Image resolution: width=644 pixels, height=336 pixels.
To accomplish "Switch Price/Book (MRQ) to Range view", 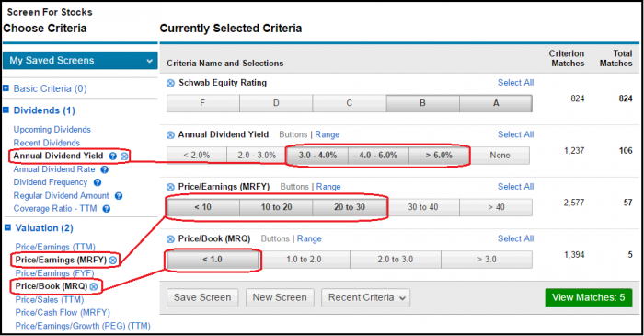I will [x=309, y=239].
